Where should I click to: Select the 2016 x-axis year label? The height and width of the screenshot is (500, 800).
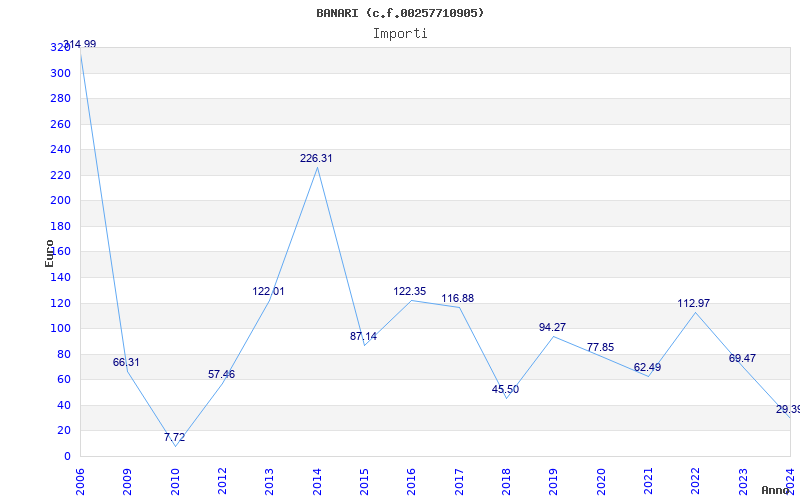(411, 482)
